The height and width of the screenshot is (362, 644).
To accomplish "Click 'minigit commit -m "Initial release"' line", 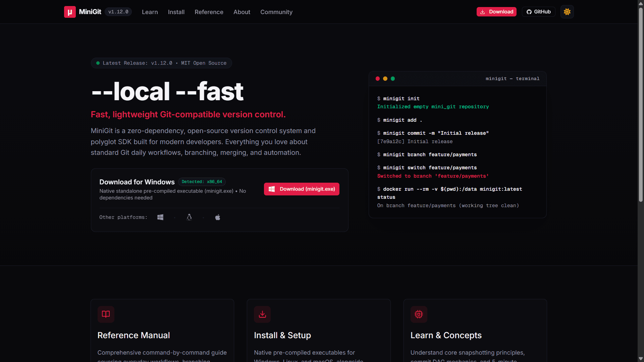I will point(433,133).
